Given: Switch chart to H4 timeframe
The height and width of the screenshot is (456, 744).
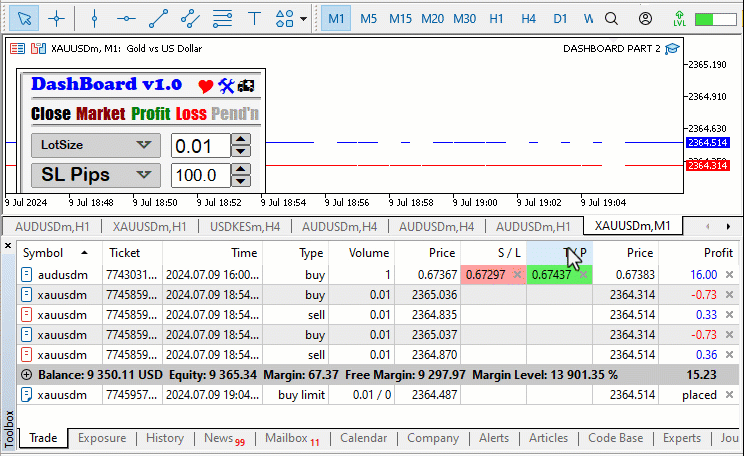Looking at the screenshot, I should pos(528,19).
